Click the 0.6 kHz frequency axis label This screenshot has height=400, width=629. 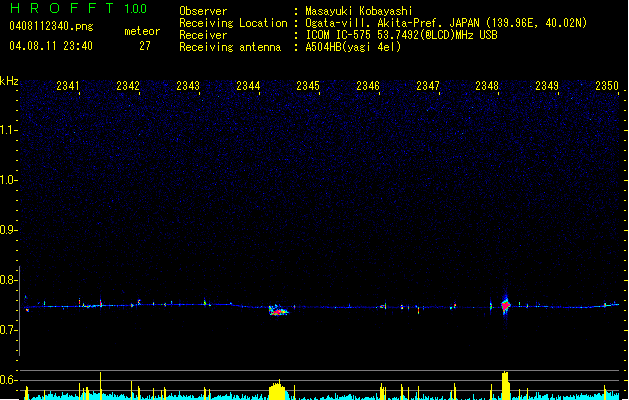8,380
